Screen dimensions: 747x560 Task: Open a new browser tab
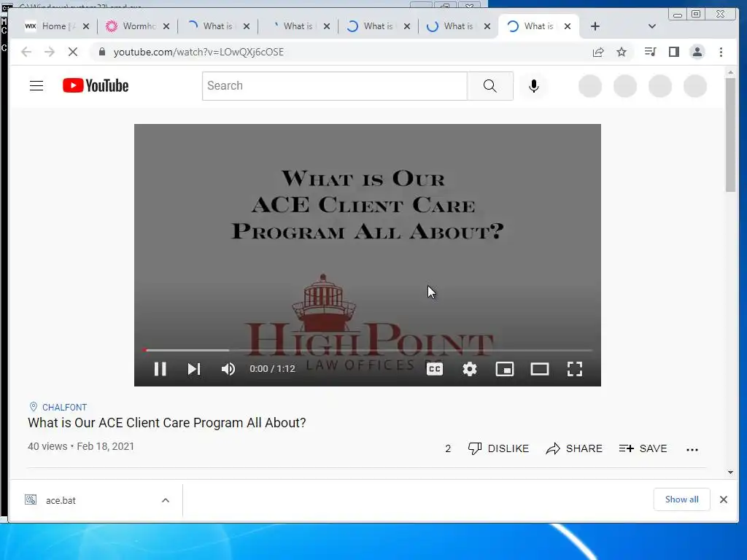595,26
